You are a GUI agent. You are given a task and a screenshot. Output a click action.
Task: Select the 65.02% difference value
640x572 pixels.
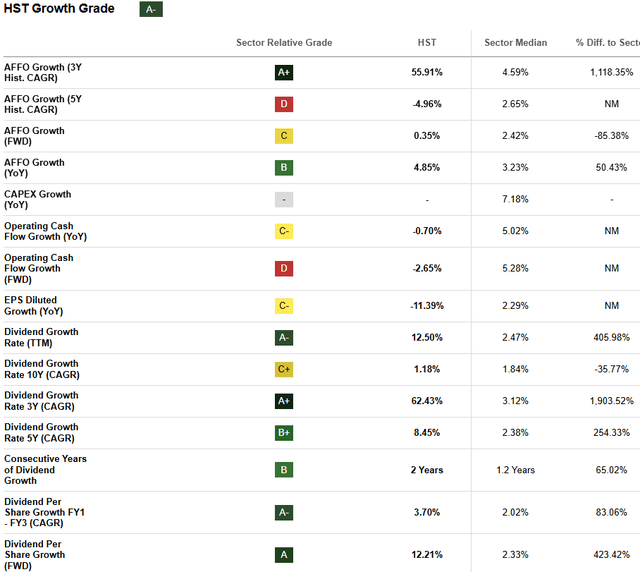(611, 470)
